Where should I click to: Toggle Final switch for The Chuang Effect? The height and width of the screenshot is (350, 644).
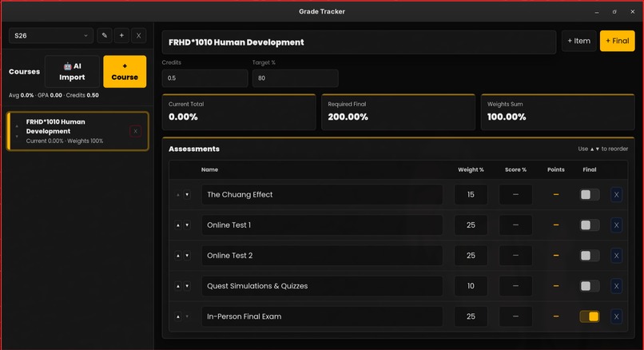pyautogui.click(x=590, y=195)
